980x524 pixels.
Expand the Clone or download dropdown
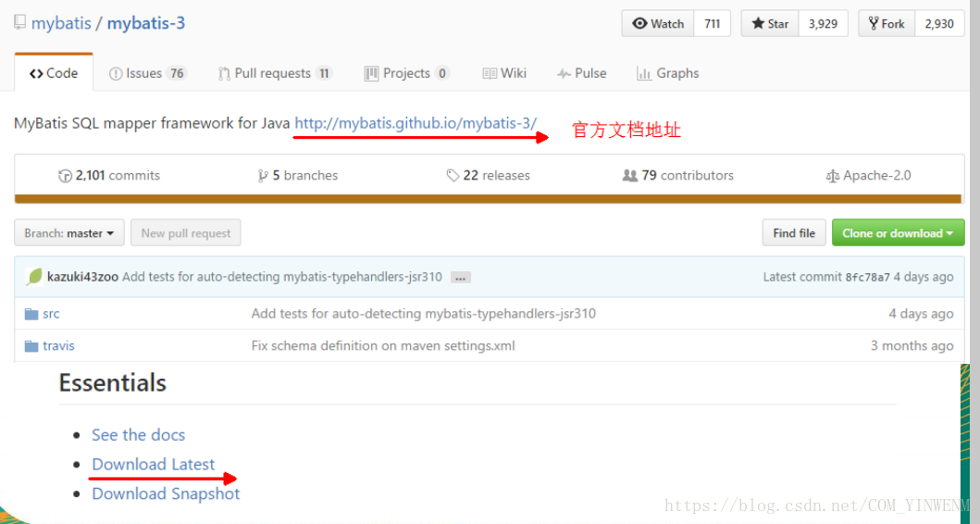click(x=899, y=232)
